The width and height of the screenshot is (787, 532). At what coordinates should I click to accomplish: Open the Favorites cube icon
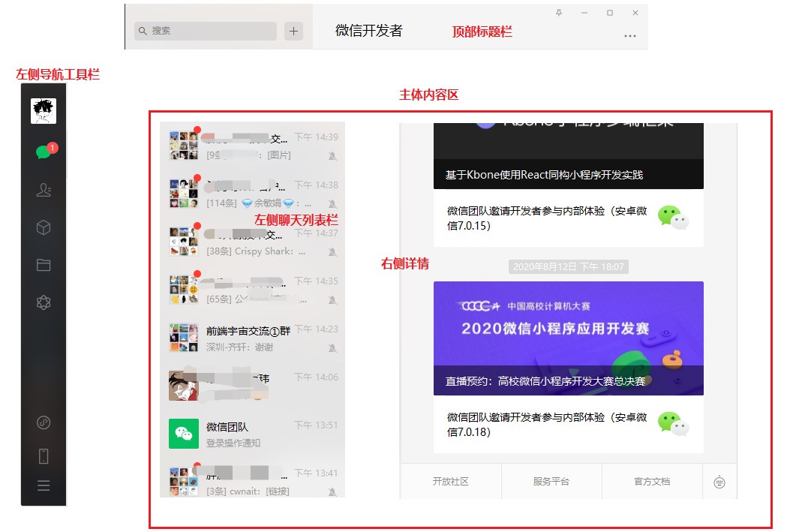click(x=44, y=227)
